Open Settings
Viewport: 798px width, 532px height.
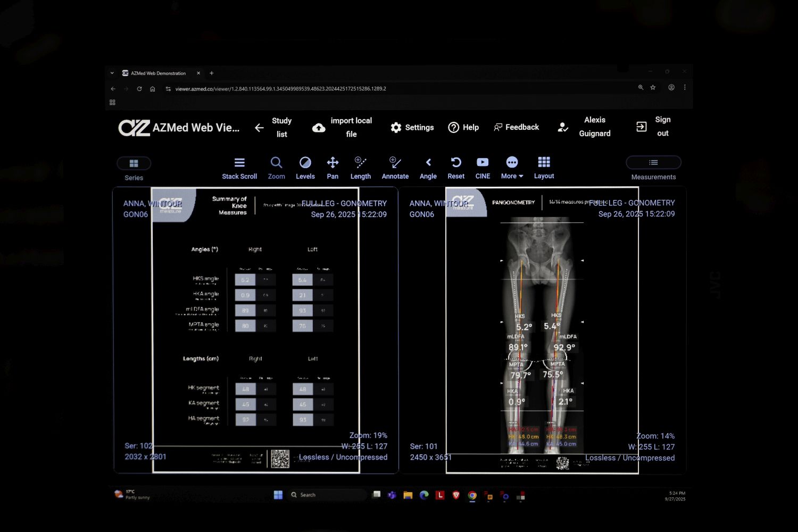[412, 127]
